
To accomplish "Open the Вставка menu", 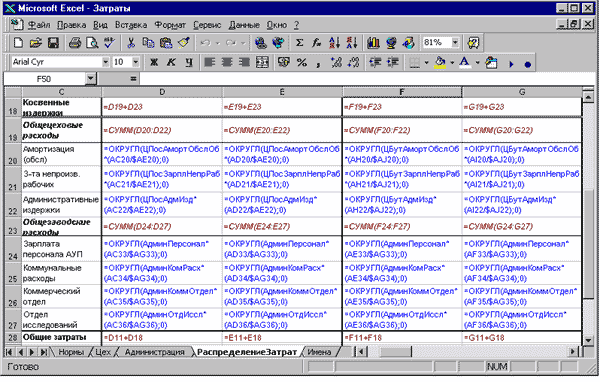I will click(131, 25).
